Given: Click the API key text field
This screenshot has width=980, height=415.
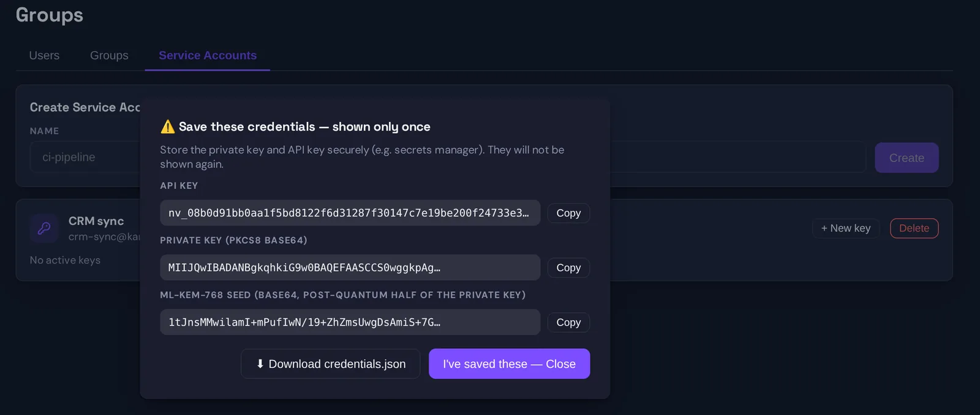Looking at the screenshot, I should pyautogui.click(x=350, y=213).
